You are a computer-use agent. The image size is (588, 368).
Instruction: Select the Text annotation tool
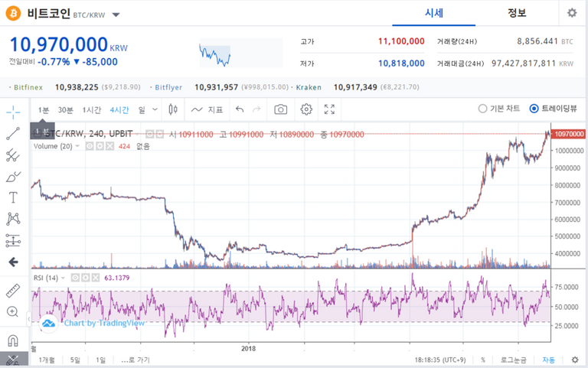[13, 197]
